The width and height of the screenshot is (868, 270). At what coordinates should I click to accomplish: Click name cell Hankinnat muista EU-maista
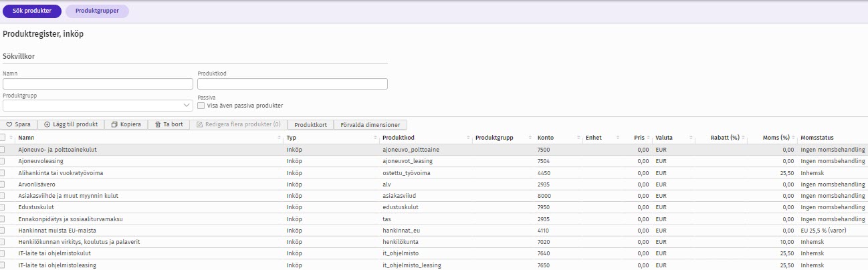tap(58, 230)
